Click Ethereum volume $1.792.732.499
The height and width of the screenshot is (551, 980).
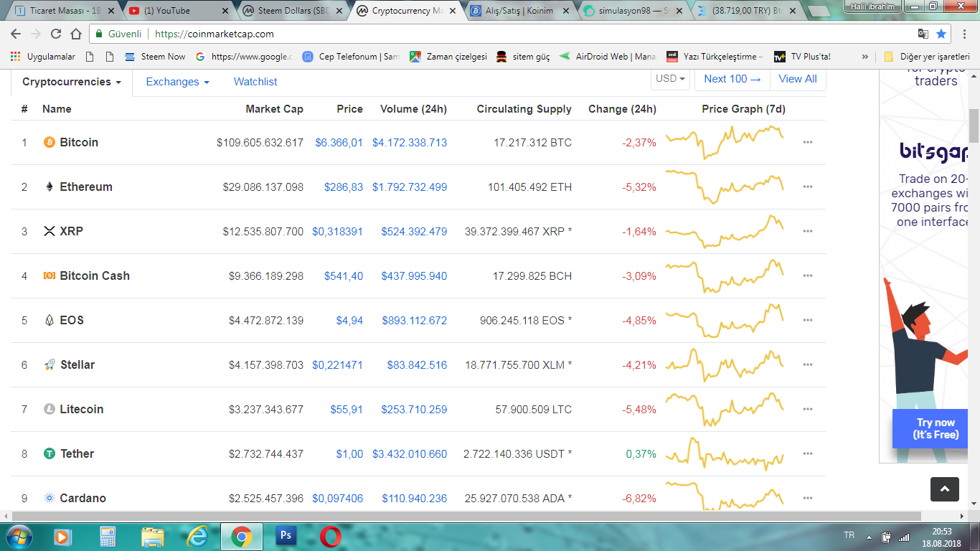(x=410, y=187)
